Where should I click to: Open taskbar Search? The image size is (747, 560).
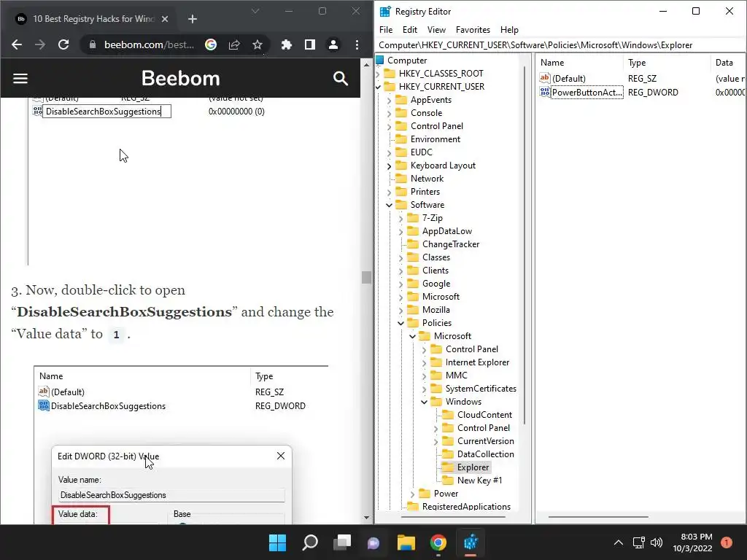[x=310, y=542]
